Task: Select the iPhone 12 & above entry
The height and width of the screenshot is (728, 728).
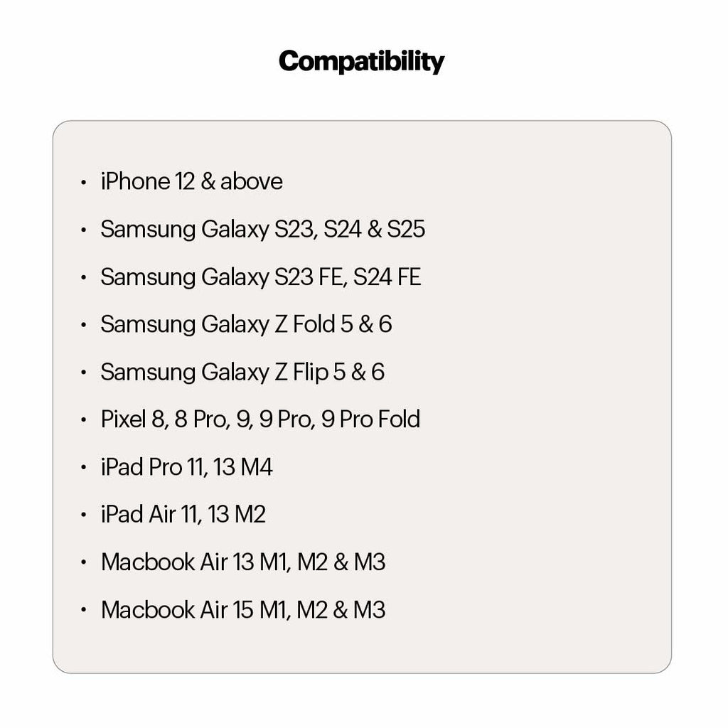Action: click(x=191, y=182)
